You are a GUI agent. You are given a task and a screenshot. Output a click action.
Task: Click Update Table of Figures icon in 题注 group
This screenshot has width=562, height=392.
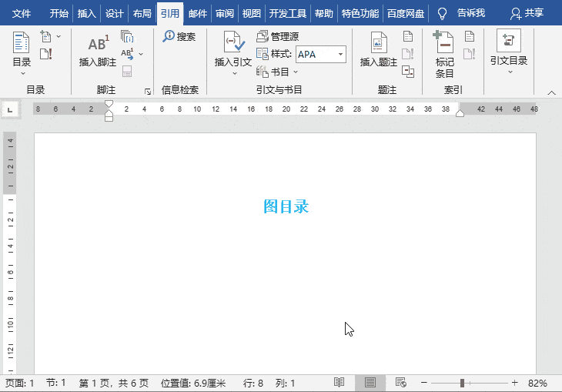pyautogui.click(x=408, y=54)
